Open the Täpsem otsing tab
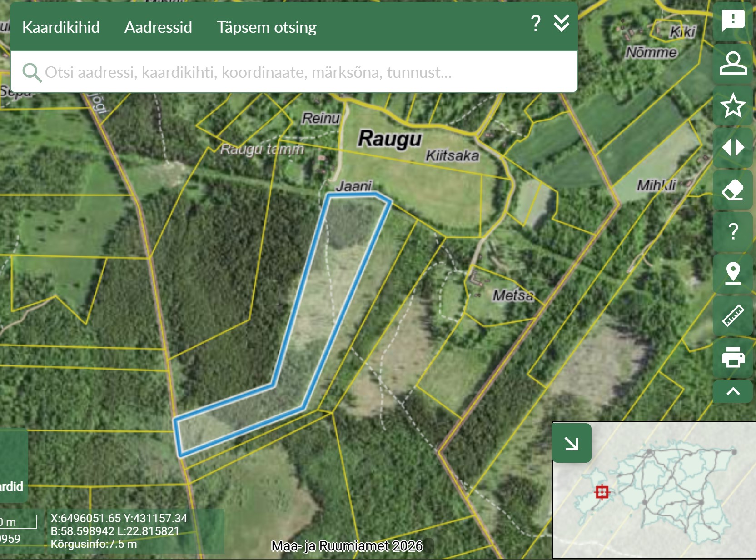This screenshot has width=756, height=560. (266, 27)
